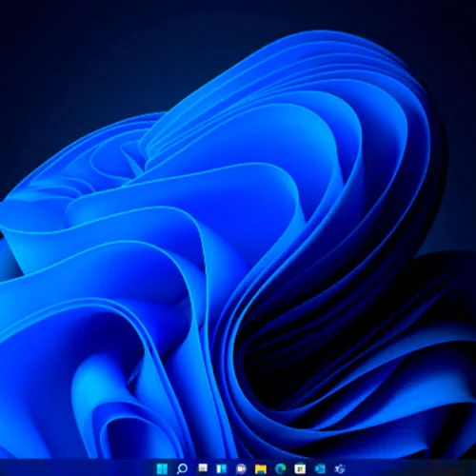Click dark desktop area at top left
This screenshot has height=476, width=476.
(48, 48)
